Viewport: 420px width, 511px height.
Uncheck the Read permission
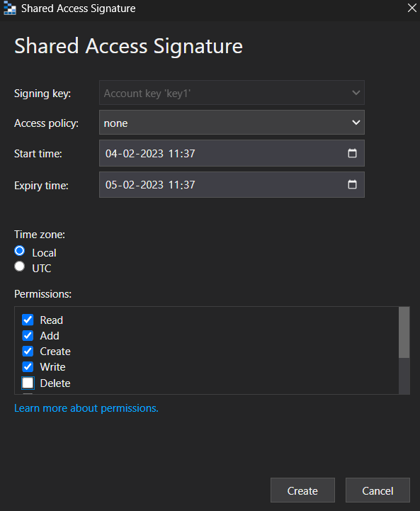[x=28, y=320]
